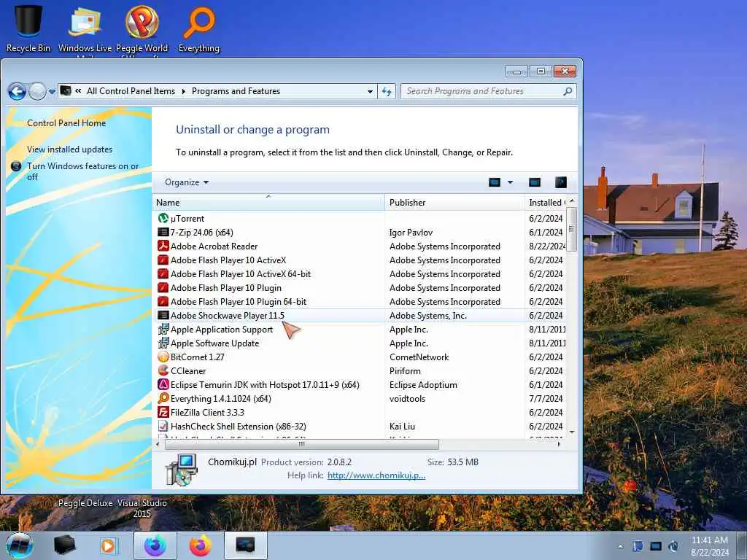This screenshot has width=747, height=560.
Task: Open the Everything search desktop icon
Action: pos(199,28)
